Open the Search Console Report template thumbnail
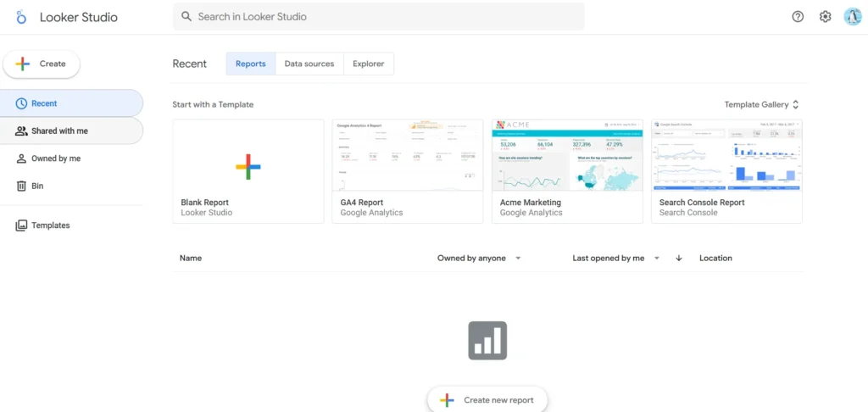868x412 pixels. coord(726,156)
